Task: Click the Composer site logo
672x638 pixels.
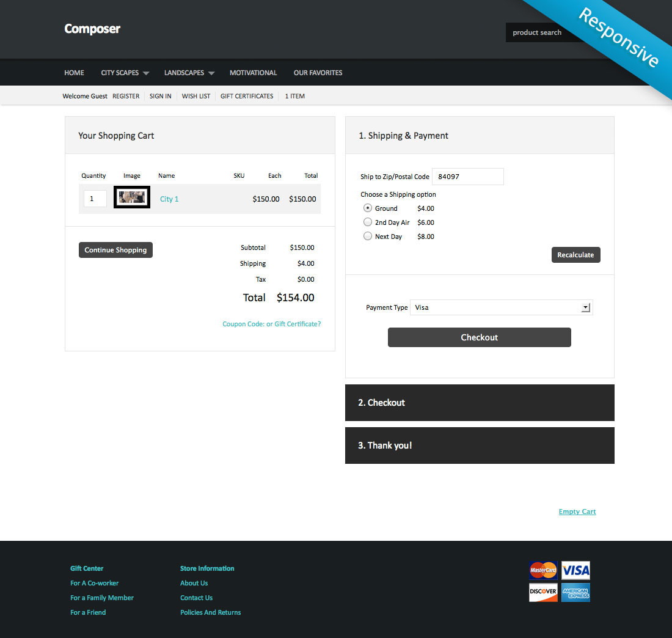Action: 92,29
